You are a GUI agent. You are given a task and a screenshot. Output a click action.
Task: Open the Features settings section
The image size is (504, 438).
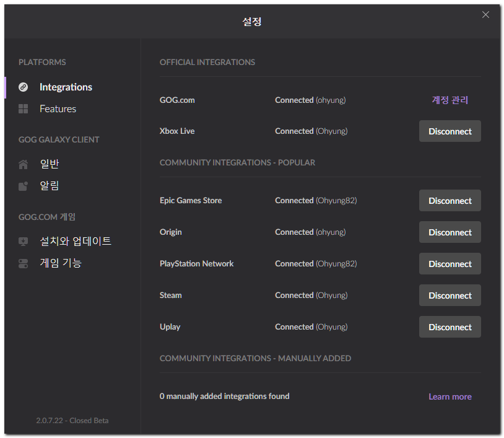(x=58, y=108)
